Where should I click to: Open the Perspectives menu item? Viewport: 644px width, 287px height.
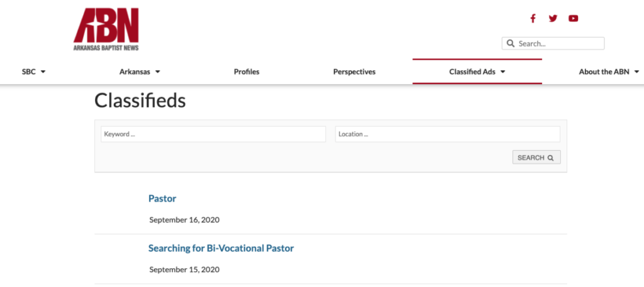[x=354, y=72]
